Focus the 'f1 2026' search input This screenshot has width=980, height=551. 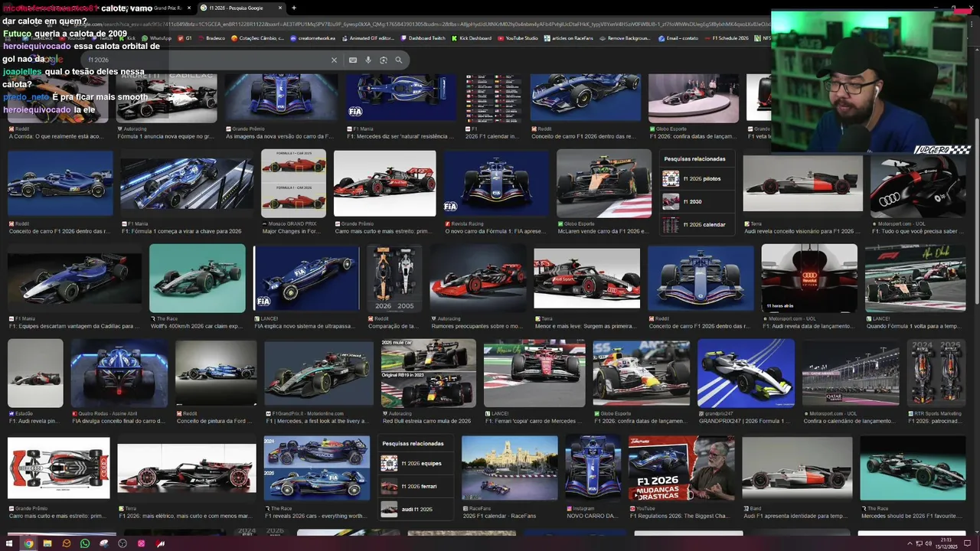(207, 60)
